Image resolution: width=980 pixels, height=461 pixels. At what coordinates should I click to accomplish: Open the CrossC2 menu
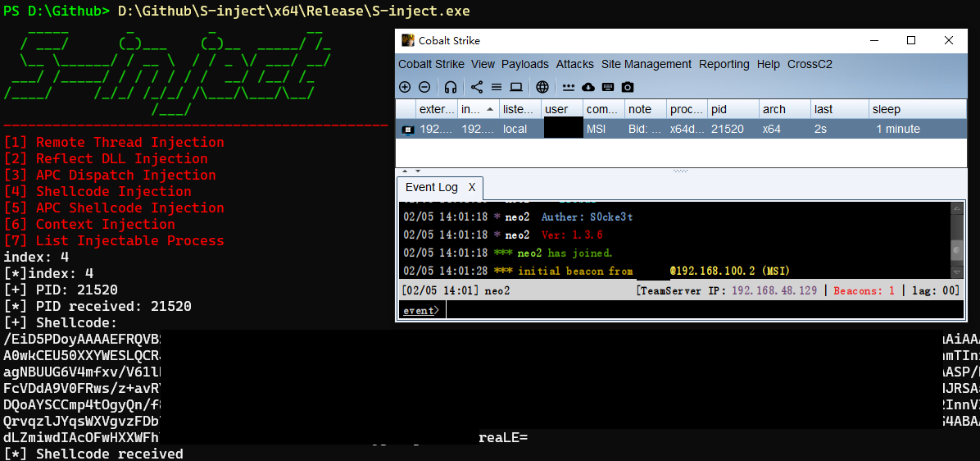pyautogui.click(x=810, y=64)
